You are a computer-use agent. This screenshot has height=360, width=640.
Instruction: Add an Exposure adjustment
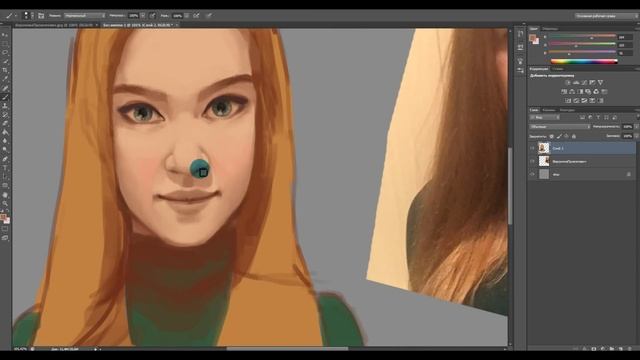tap(592, 83)
